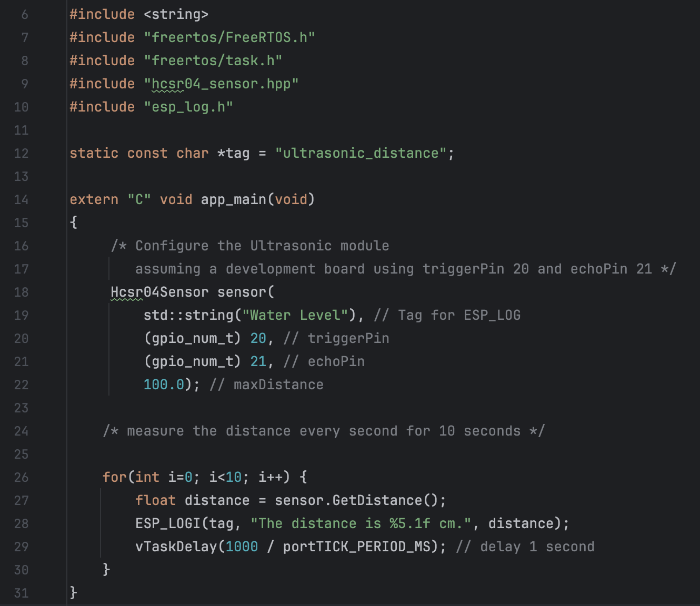Click the freertos/task.h include path
The height and width of the screenshot is (606, 700).
tap(213, 61)
